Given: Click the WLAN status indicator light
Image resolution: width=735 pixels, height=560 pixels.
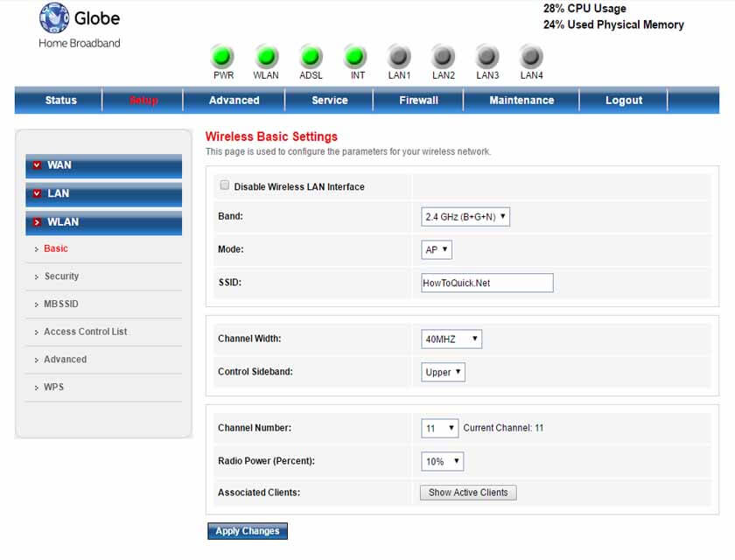Looking at the screenshot, I should click(266, 52).
